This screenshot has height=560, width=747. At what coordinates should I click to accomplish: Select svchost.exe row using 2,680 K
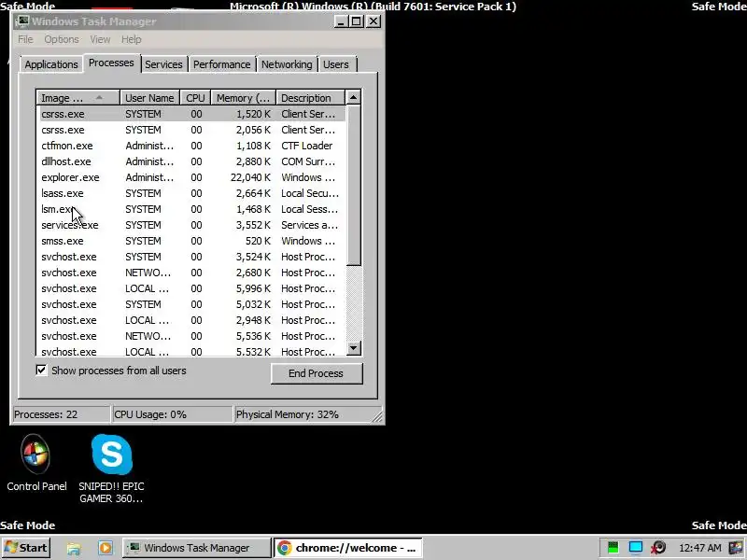click(x=191, y=273)
